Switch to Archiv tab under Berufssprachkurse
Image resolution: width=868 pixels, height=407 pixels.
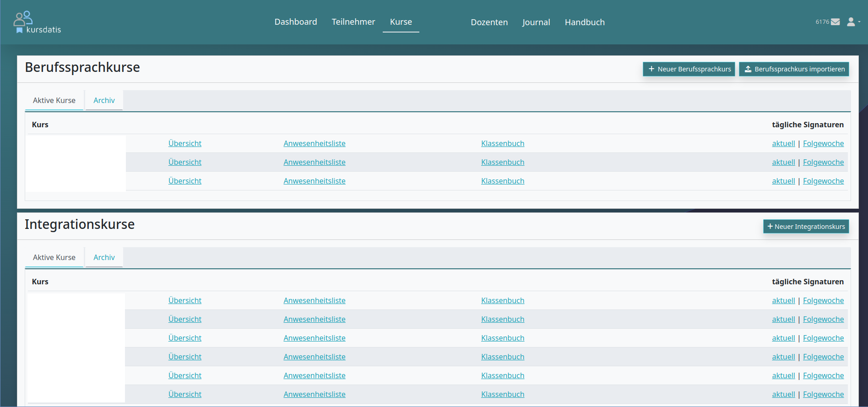104,100
